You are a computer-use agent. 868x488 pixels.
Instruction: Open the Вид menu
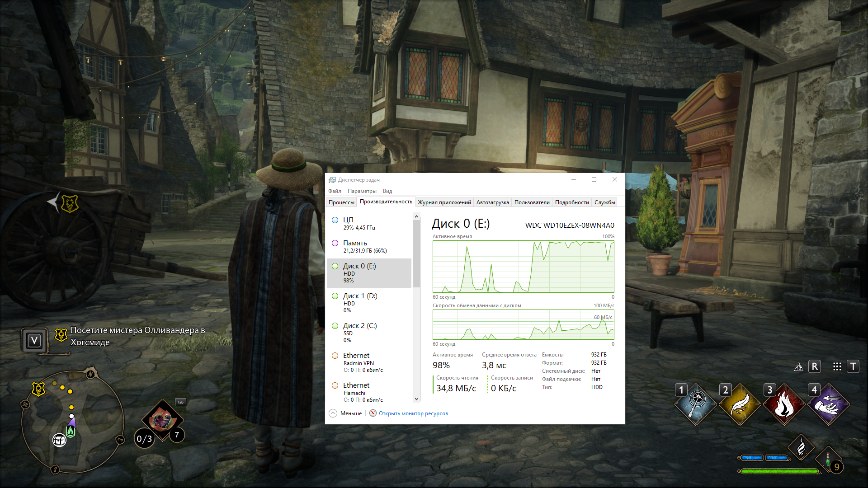[x=387, y=191]
